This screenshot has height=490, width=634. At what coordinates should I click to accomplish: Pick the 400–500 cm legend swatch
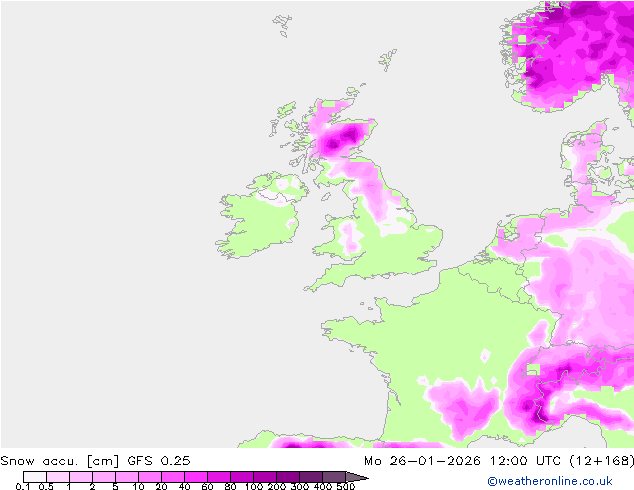[334, 477]
